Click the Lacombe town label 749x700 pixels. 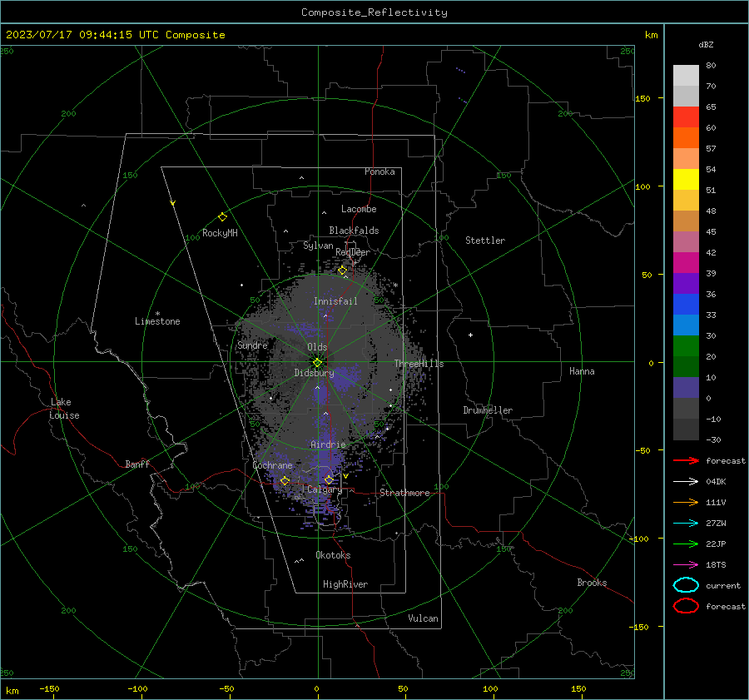coord(359,209)
